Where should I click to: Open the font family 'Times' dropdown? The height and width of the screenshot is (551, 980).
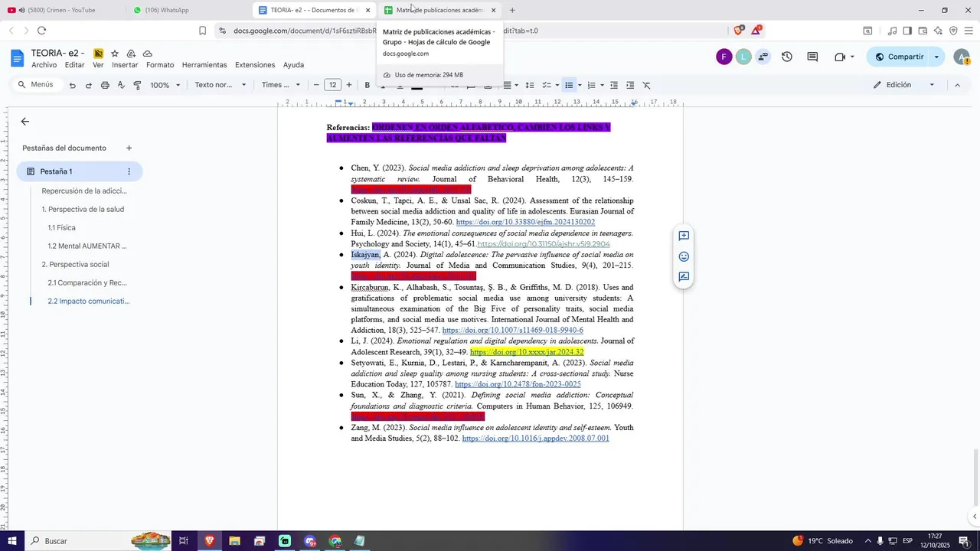coord(281,85)
